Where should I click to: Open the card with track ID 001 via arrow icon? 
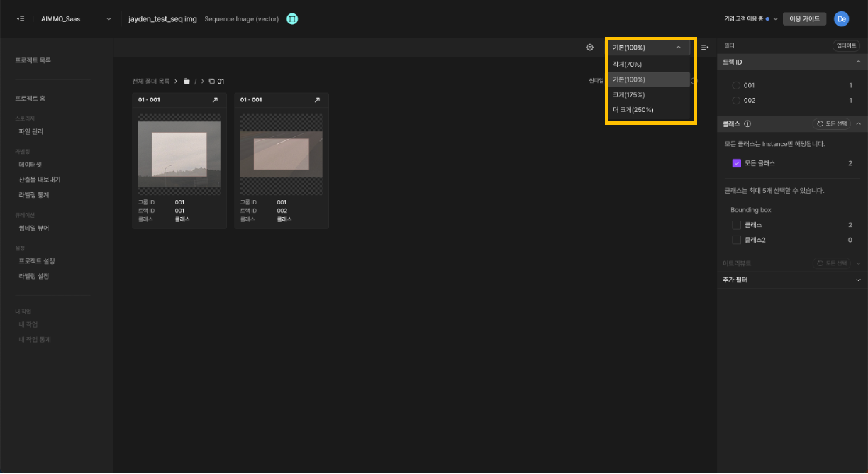pos(215,100)
